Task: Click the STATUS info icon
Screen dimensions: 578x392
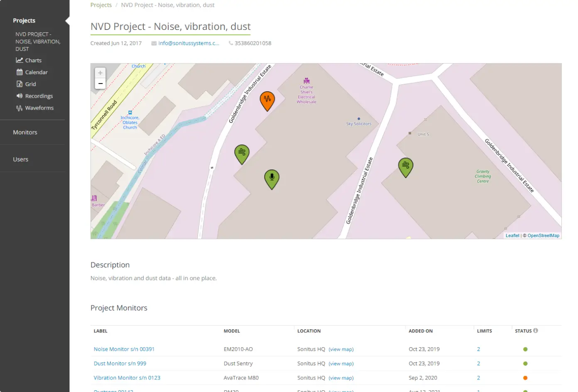Action: 536,331
